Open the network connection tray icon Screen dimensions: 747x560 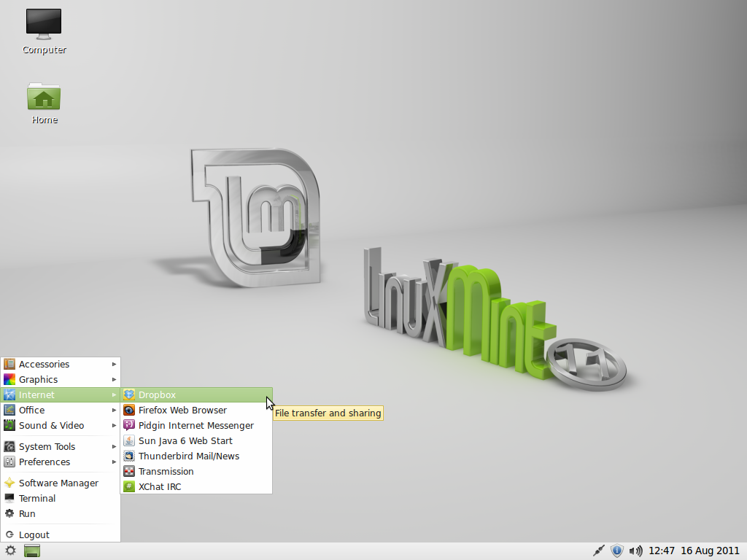coord(599,551)
